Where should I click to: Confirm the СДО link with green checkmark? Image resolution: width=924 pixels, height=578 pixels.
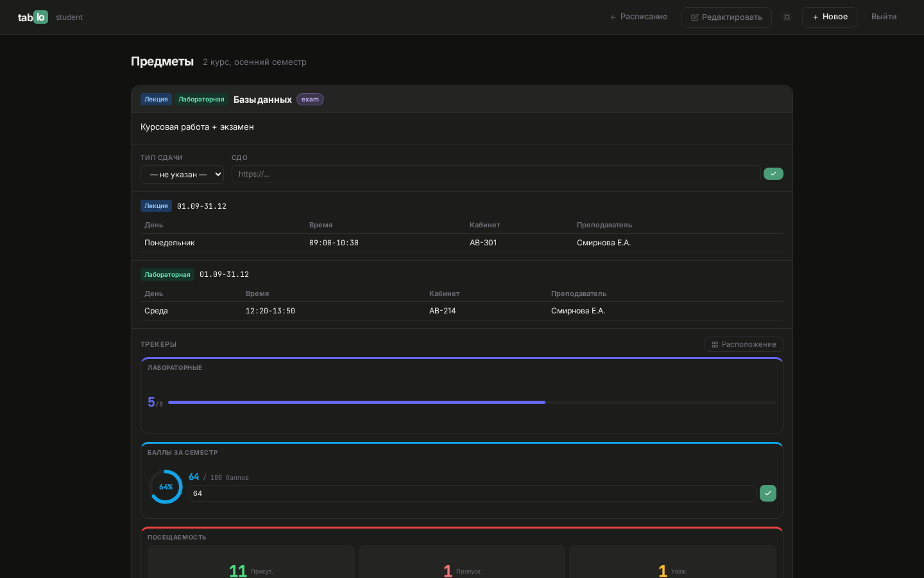773,174
